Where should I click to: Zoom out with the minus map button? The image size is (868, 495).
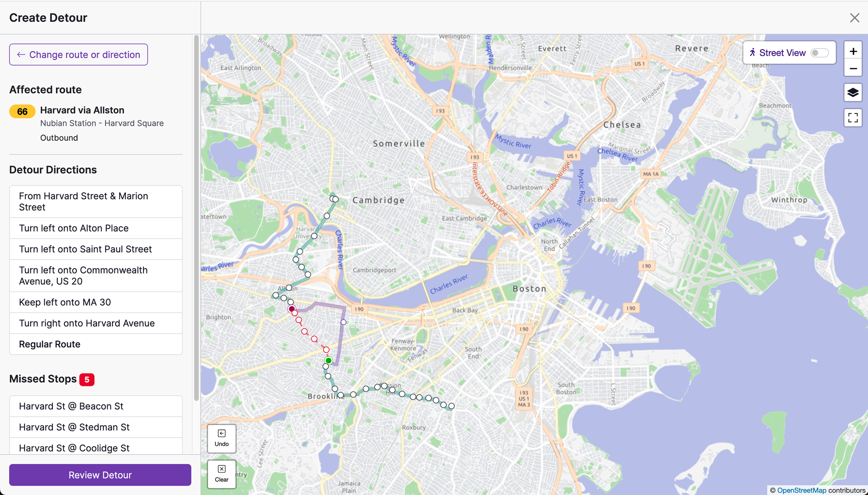pyautogui.click(x=853, y=68)
